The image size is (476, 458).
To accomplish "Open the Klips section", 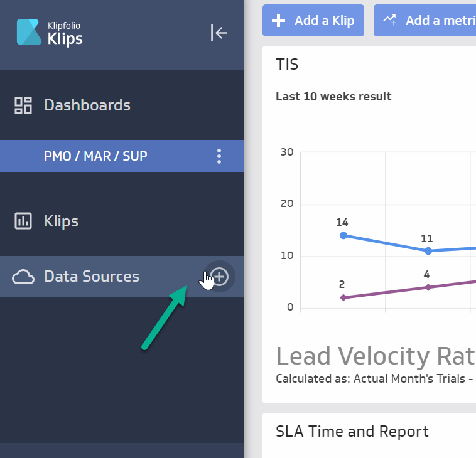I will (x=61, y=221).
